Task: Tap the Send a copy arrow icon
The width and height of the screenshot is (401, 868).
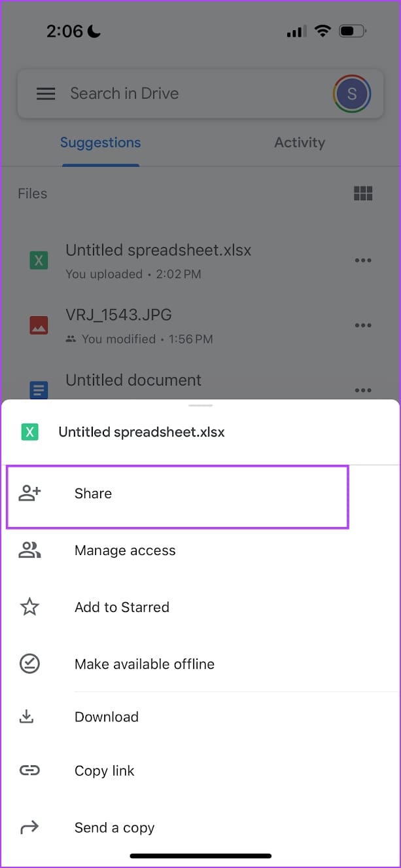Action: click(29, 827)
